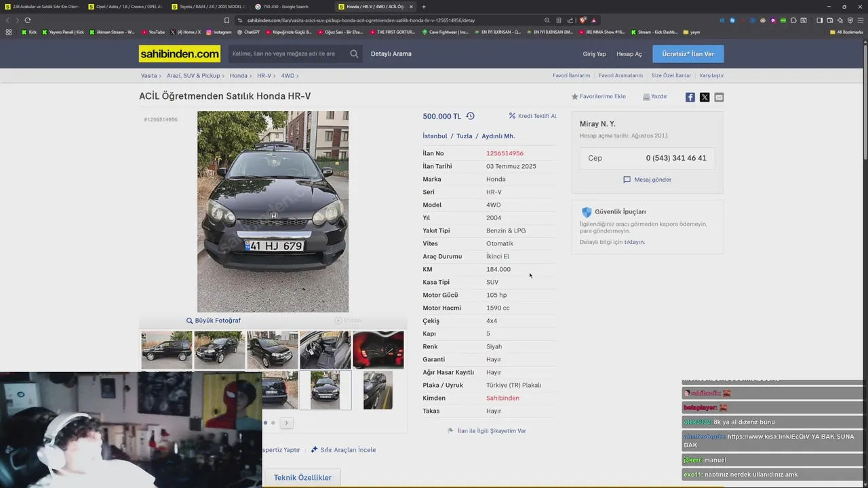Click the tıklayın security details link
The height and width of the screenshot is (488, 868).
tap(634, 242)
